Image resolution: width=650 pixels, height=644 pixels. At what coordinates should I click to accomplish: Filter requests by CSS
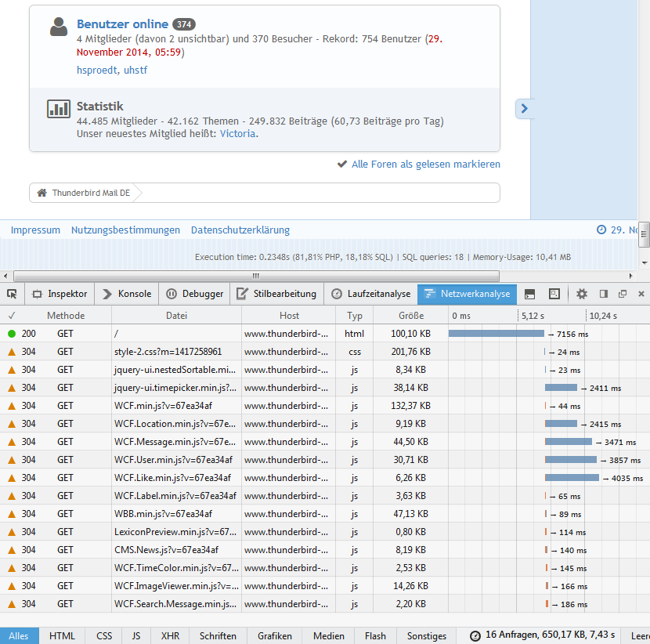click(x=104, y=635)
